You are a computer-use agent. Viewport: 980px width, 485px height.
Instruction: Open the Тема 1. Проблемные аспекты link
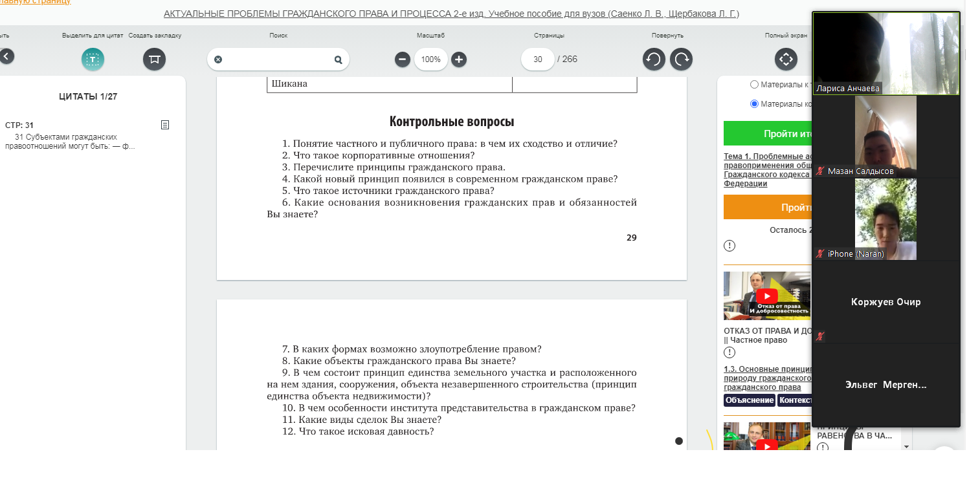tap(768, 170)
